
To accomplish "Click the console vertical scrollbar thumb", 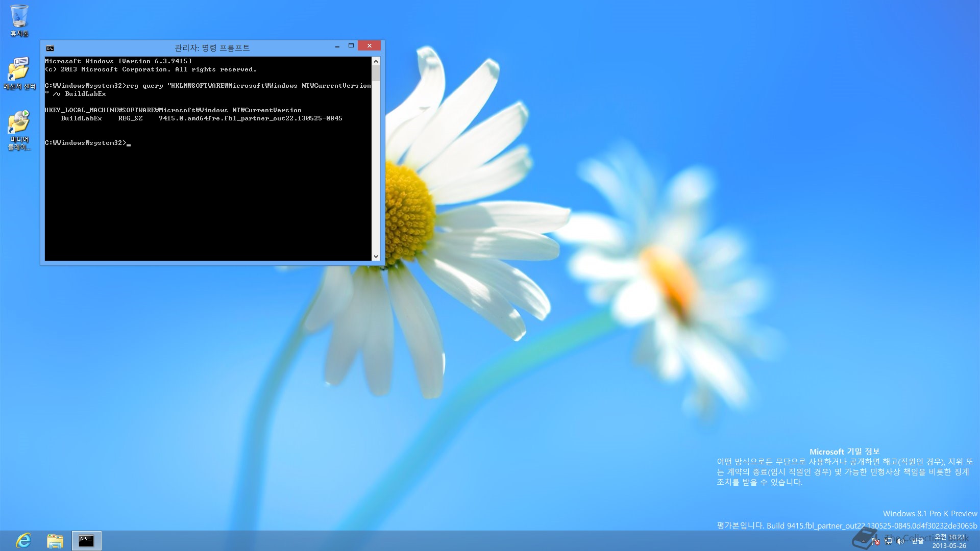I will 376,73.
